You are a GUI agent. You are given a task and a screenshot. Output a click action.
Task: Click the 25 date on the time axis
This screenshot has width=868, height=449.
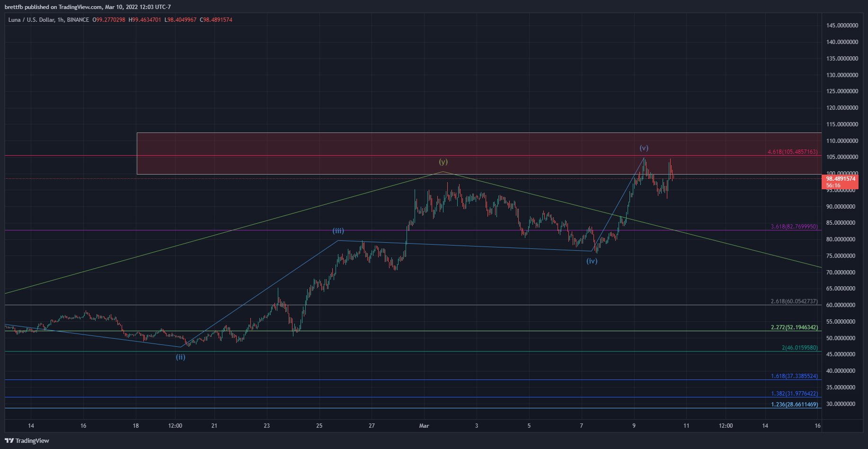click(x=319, y=426)
